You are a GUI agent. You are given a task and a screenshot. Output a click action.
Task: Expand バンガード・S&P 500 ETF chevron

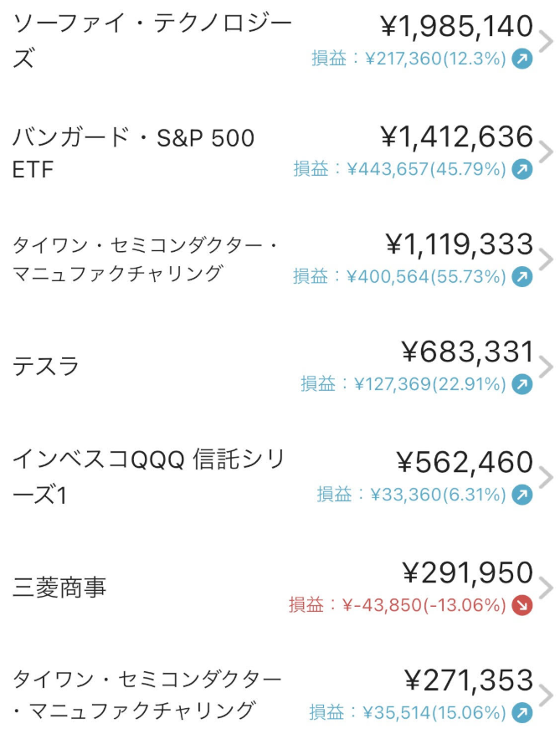(547, 151)
